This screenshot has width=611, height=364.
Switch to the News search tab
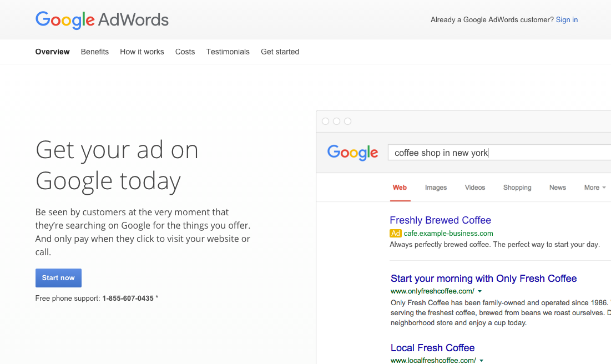558,188
